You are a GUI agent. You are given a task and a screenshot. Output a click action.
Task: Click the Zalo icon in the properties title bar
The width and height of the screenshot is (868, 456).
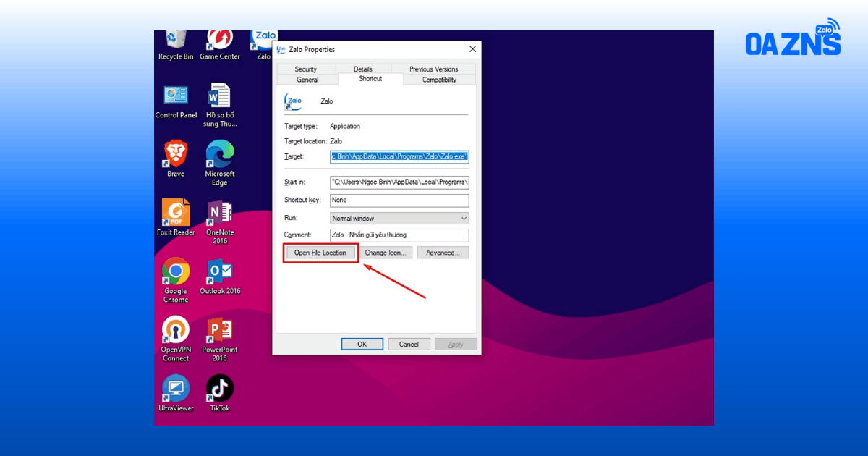[281, 49]
